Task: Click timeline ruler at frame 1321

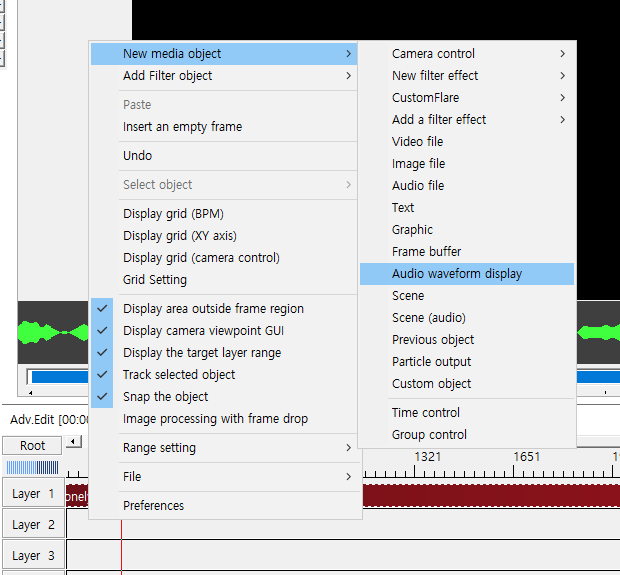Action: tap(427, 457)
